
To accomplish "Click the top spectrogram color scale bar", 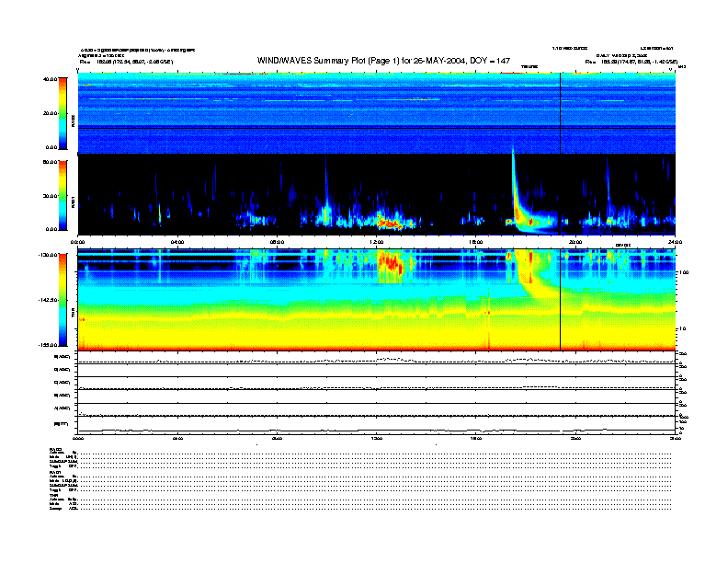I will pyautogui.click(x=64, y=114).
